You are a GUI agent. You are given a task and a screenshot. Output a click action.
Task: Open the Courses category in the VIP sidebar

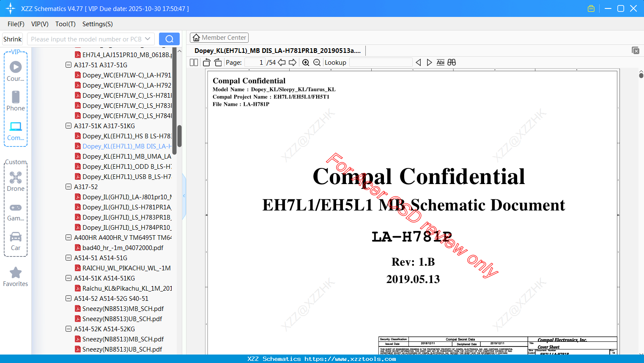click(16, 71)
